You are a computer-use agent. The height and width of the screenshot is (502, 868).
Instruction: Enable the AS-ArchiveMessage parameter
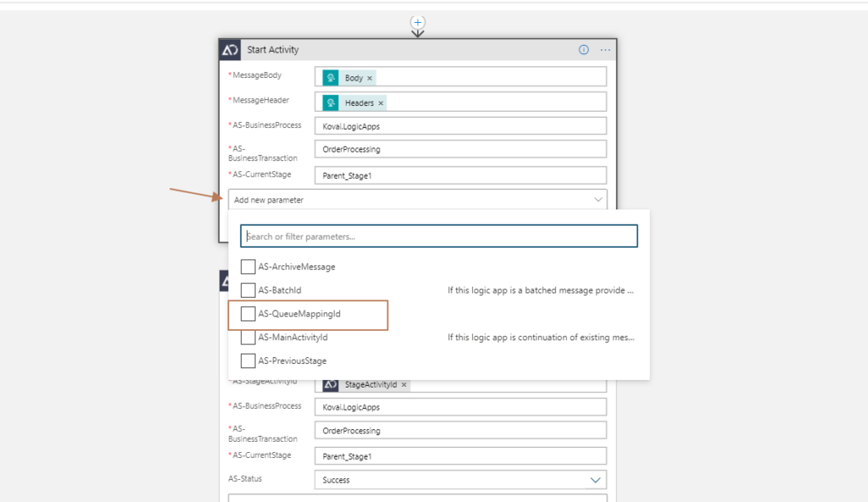pyautogui.click(x=248, y=266)
